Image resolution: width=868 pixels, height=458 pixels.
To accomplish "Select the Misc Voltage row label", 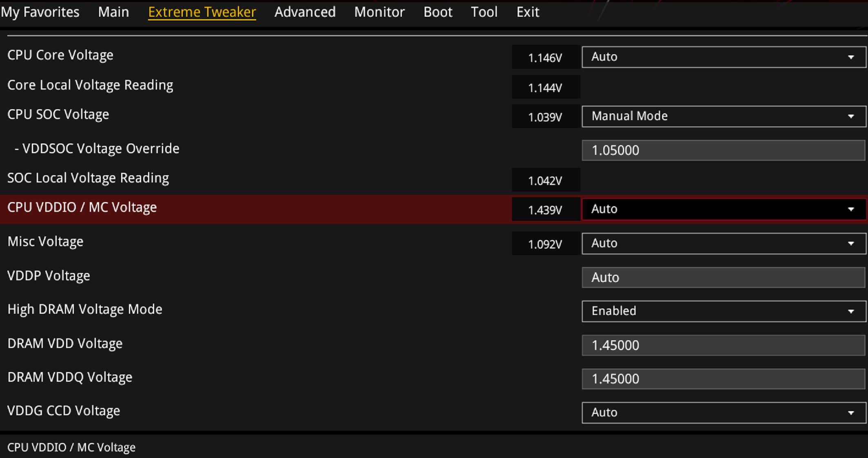I will (46, 242).
